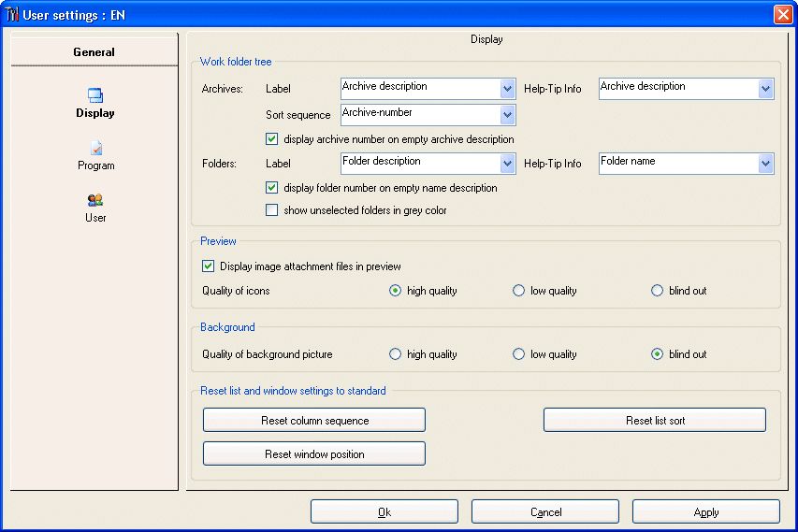This screenshot has height=532, width=798.
Task: Expand the Archives Label dropdown
Action: click(507, 89)
